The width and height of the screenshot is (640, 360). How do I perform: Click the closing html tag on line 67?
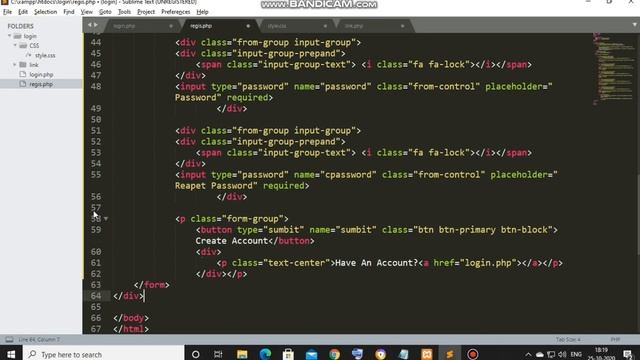pyautogui.click(x=131, y=329)
